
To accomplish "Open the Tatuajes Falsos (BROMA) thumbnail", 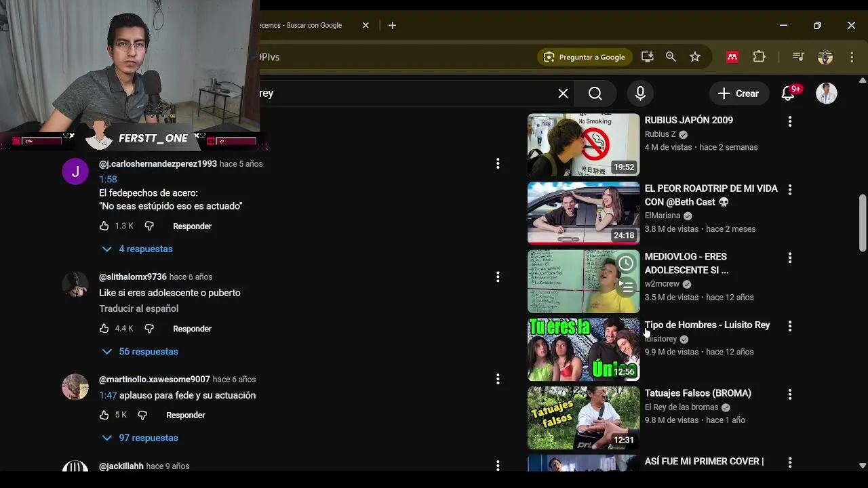I will coord(583,418).
